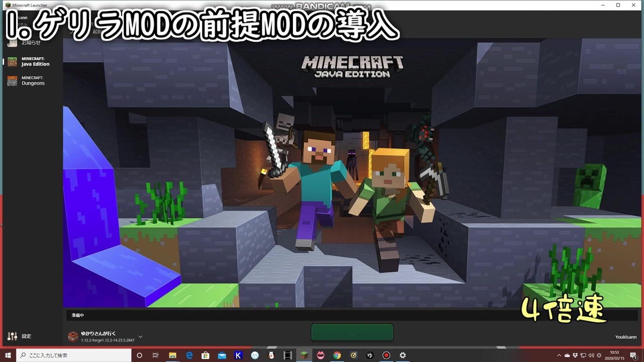Open Windows Settings gear on taskbar
The image size is (644, 362).
pyautogui.click(x=403, y=355)
